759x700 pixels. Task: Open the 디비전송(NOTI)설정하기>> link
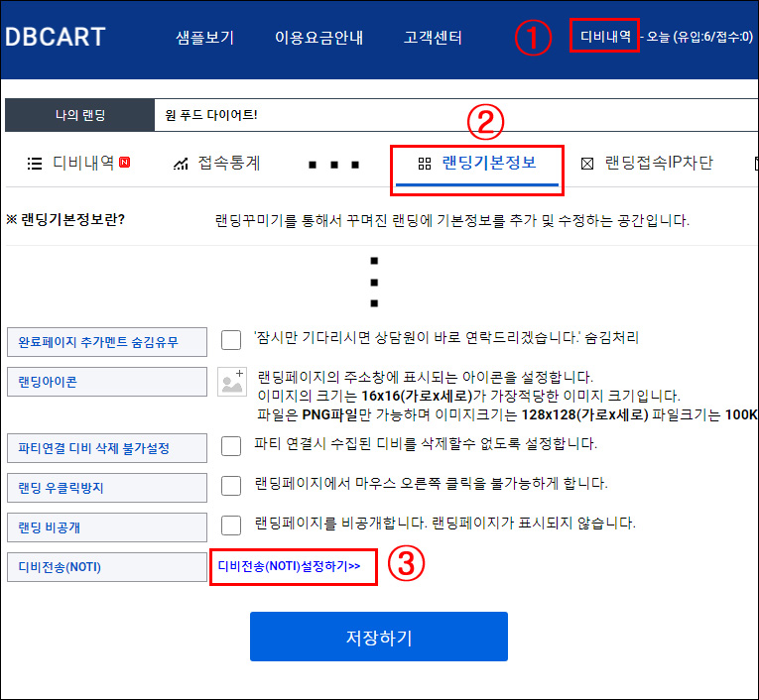(289, 566)
